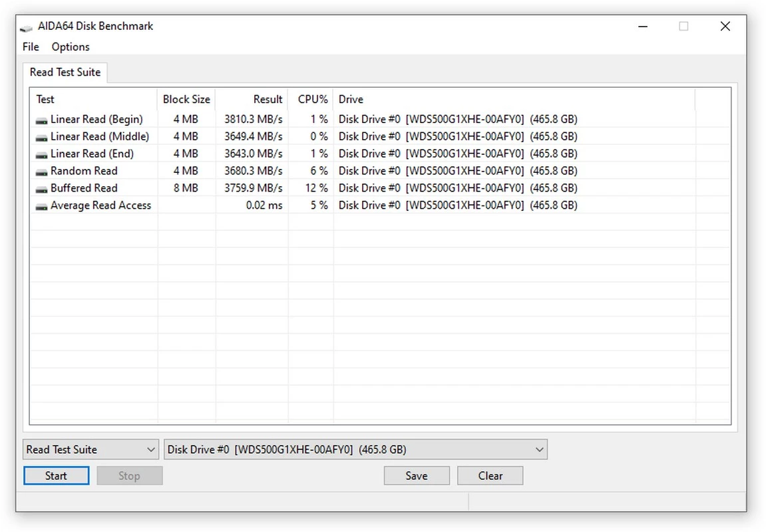
Task: Click the Drive column header
Action: point(514,99)
